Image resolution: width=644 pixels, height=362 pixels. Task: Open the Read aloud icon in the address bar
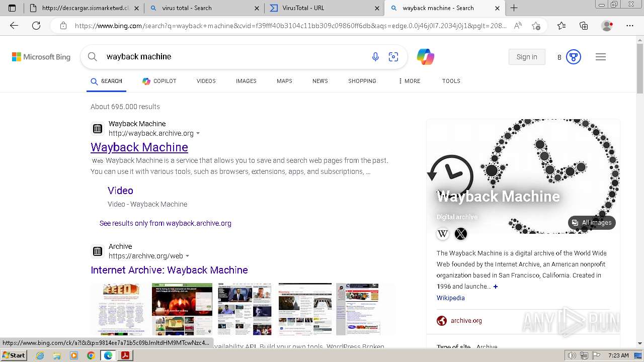pyautogui.click(x=518, y=26)
